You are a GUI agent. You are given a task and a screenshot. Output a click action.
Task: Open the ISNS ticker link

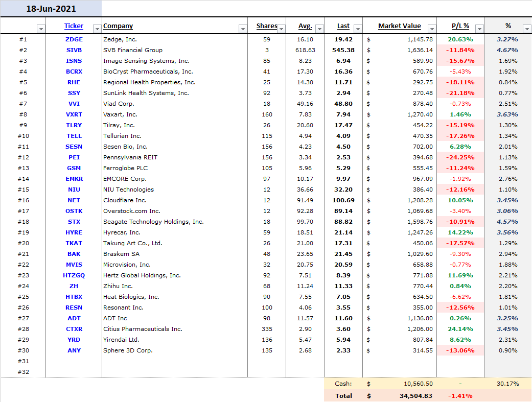[x=74, y=61]
